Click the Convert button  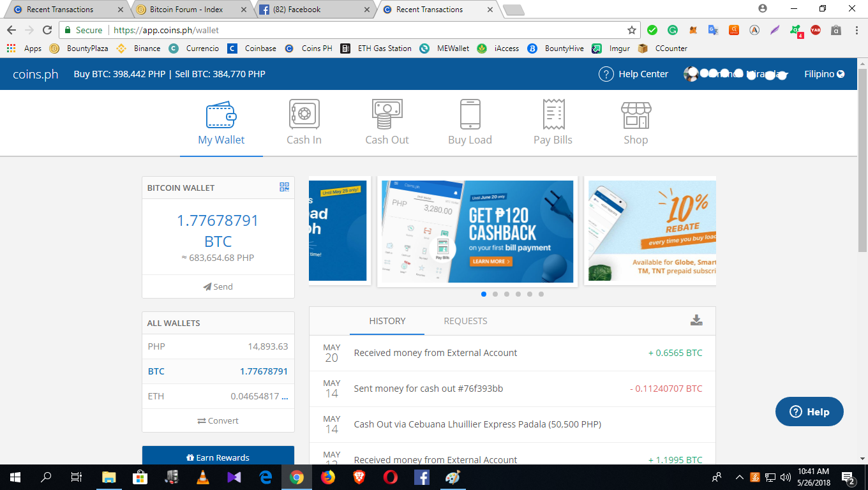coord(218,420)
